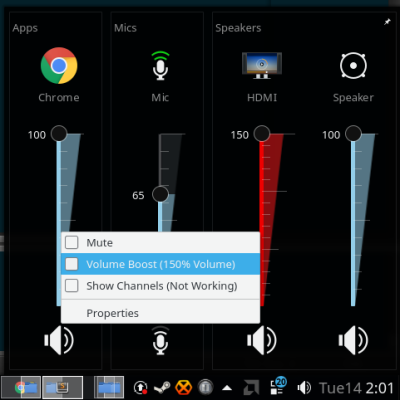This screenshot has width=400, height=400.
Task: Click the Apps section heading
Action: (x=25, y=28)
